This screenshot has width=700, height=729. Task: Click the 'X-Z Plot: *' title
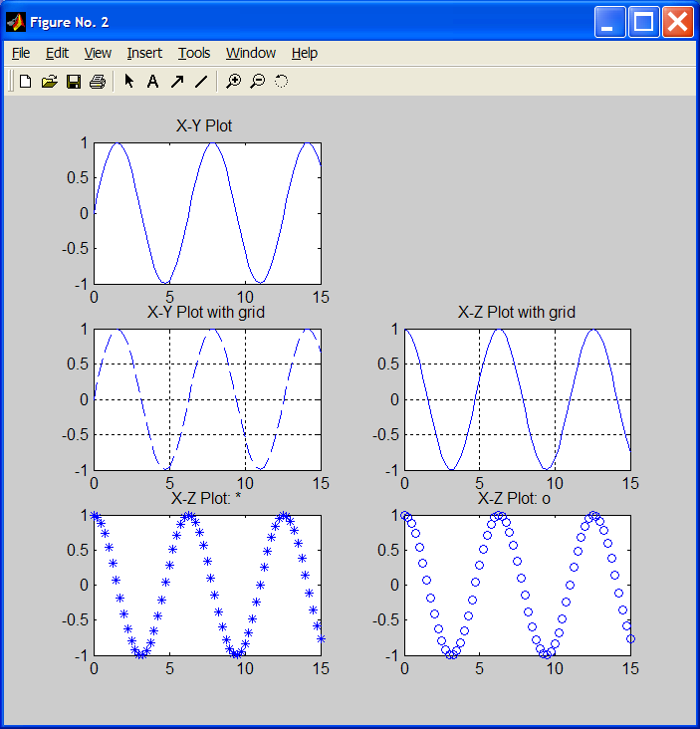[206, 498]
